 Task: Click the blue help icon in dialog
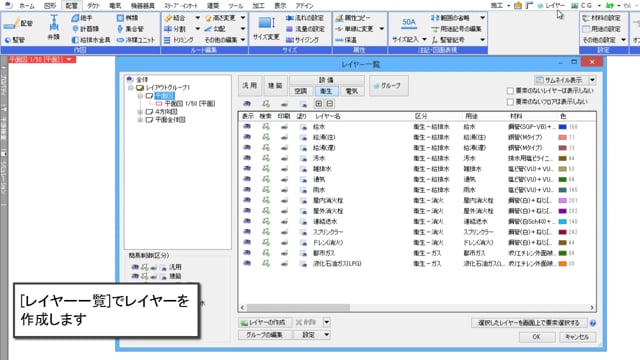(x=593, y=323)
